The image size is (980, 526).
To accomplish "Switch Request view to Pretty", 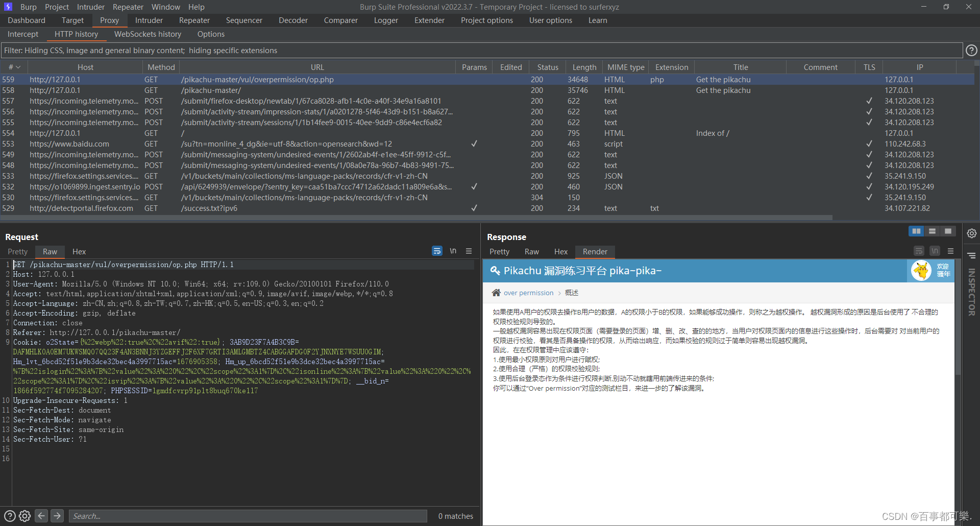I will (18, 252).
